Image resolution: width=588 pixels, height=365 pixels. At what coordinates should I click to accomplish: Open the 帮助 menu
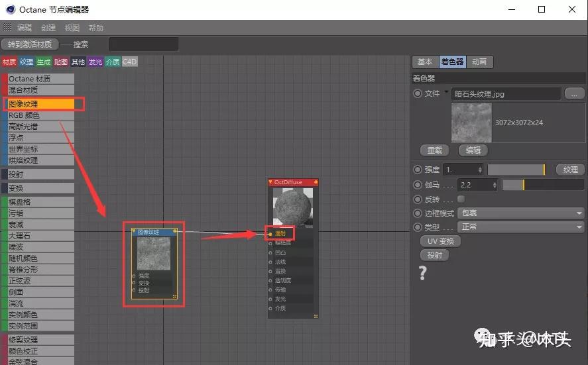[96, 28]
